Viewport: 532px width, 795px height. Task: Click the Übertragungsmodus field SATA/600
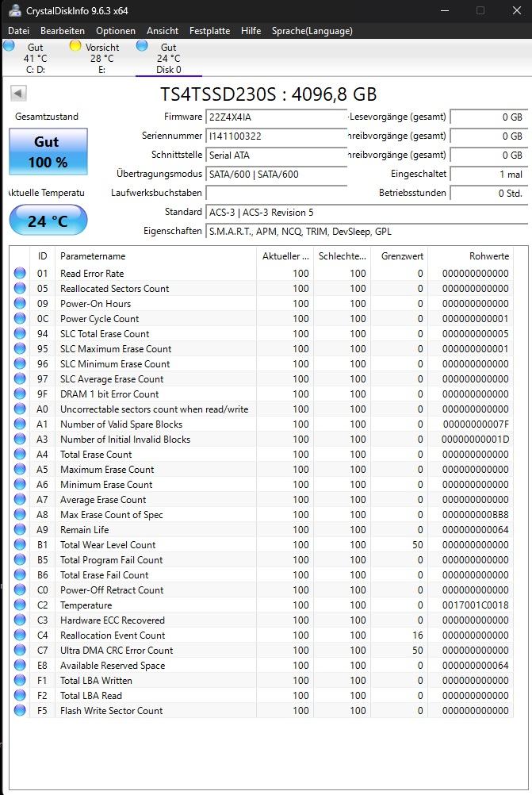(276, 175)
